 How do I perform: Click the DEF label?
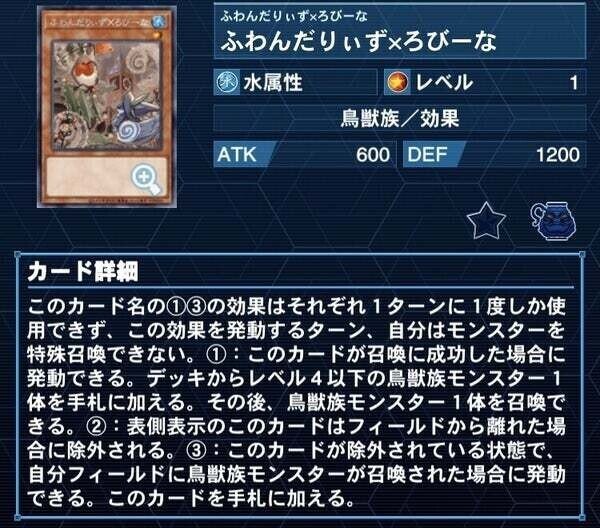427,155
